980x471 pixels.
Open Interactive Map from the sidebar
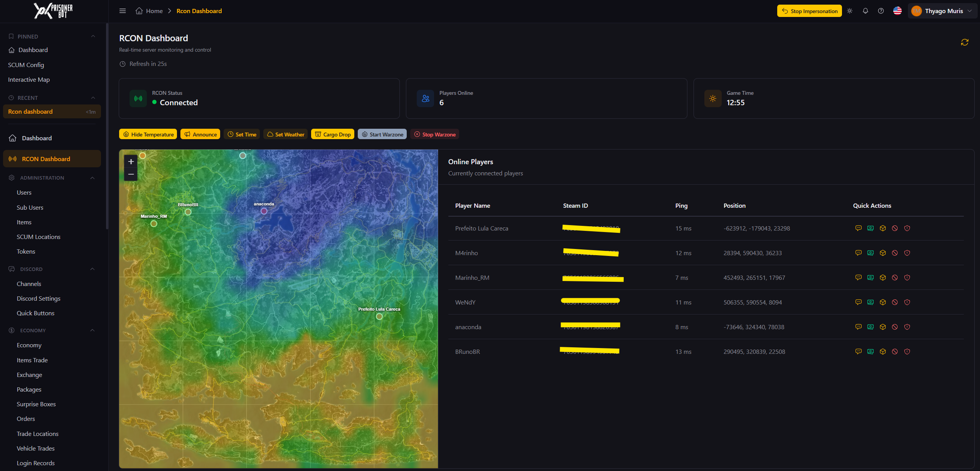tap(29, 79)
